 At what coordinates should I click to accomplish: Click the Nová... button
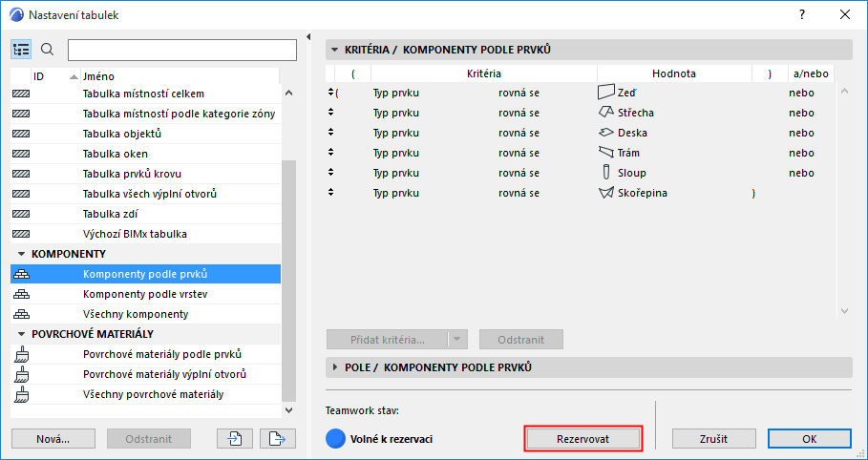tap(53, 438)
